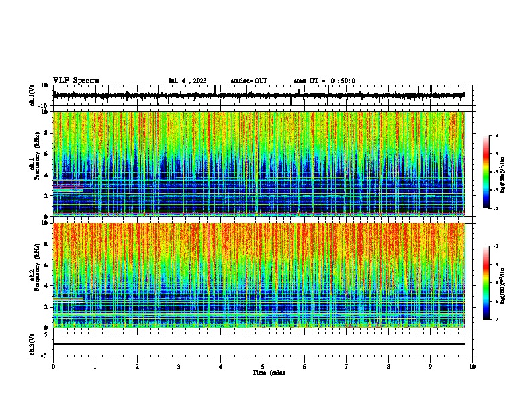532x411 pixels.
Task: Click time axis tick label '9'
Action: (430, 367)
